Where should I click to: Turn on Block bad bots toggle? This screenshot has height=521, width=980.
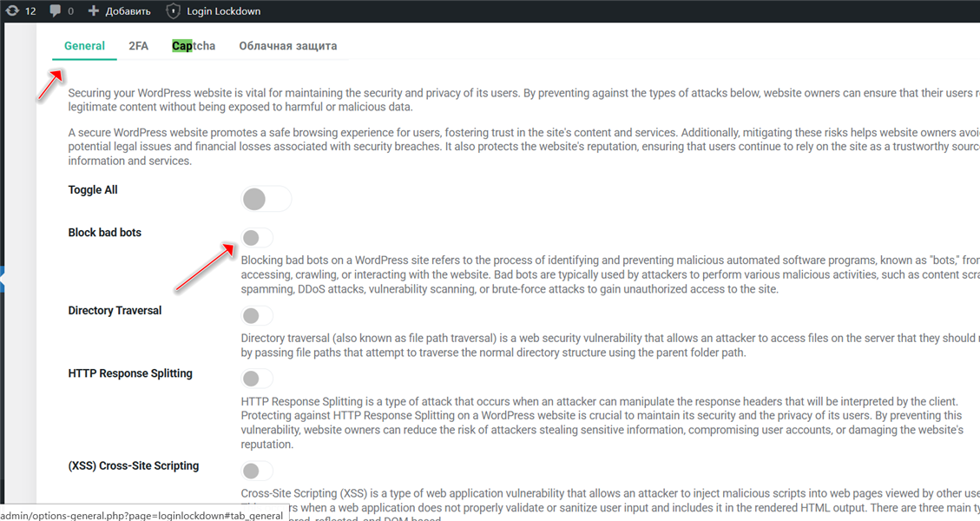point(257,238)
